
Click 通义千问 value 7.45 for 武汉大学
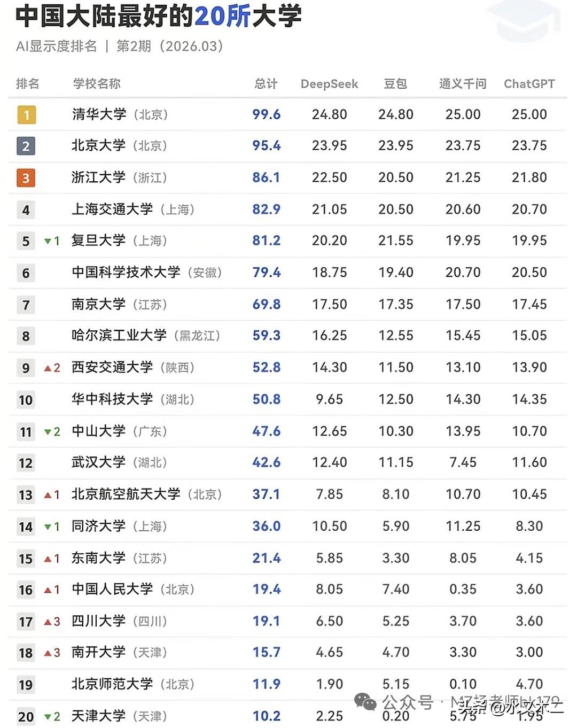463,462
